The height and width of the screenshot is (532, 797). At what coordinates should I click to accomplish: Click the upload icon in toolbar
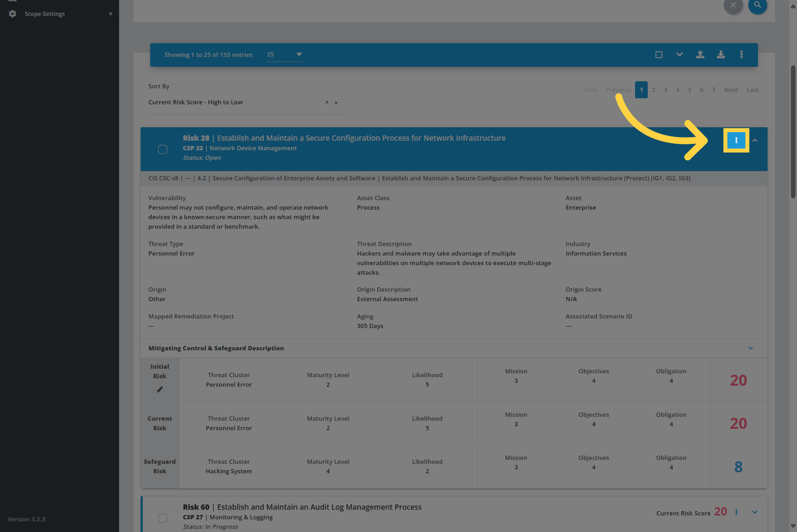tap(700, 54)
